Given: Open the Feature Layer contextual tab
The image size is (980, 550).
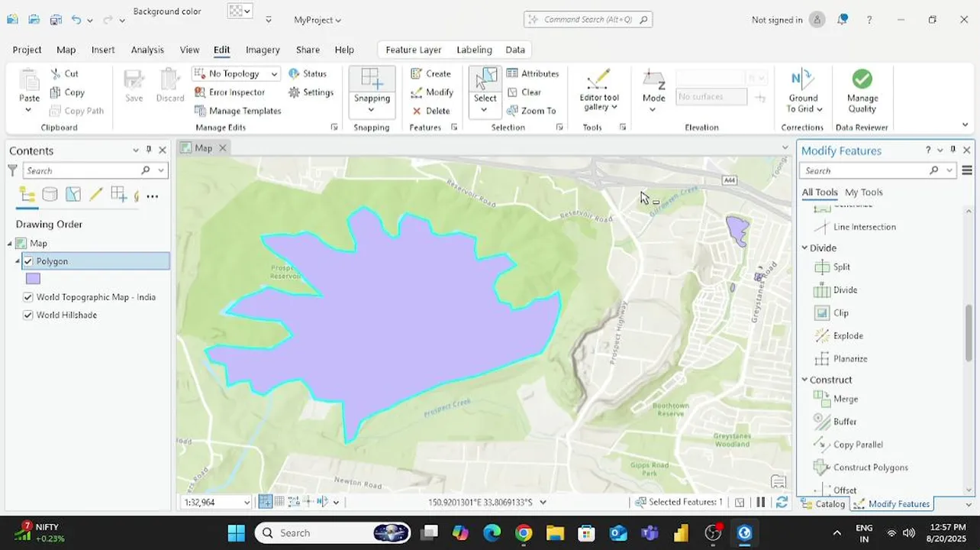Looking at the screenshot, I should point(414,50).
